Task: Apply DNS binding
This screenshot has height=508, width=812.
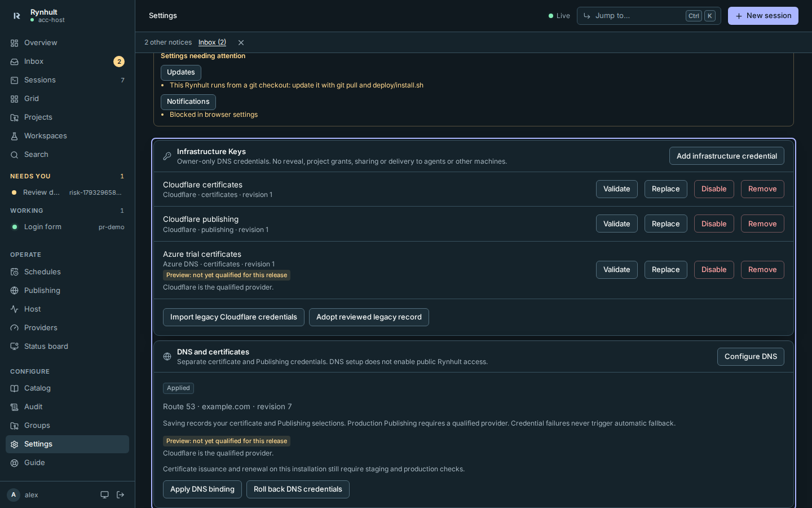Action: (202, 489)
